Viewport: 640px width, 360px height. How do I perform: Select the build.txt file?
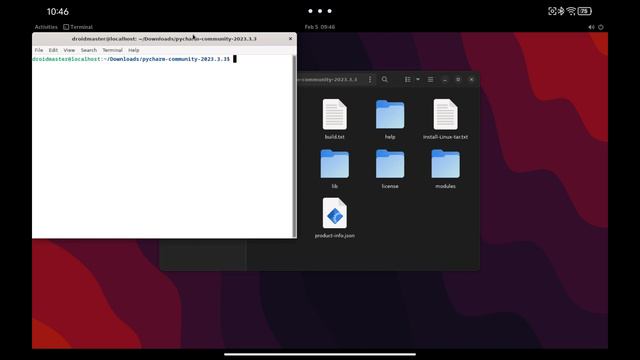pos(335,119)
